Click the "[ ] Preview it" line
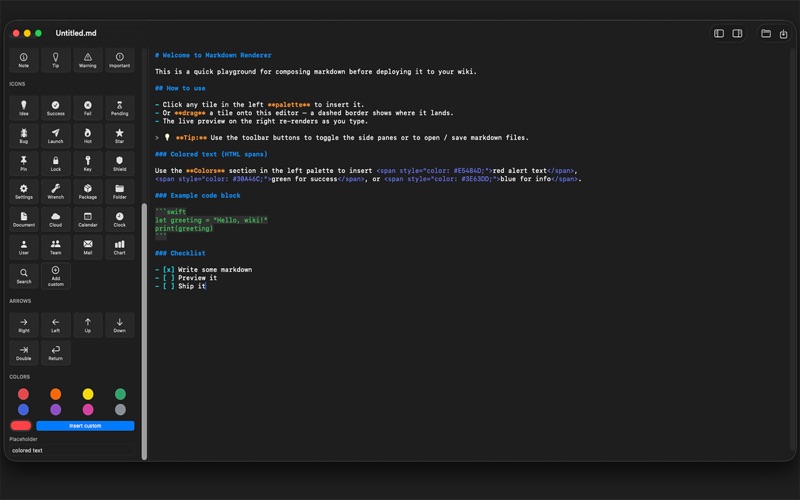The height and width of the screenshot is (500, 800). [x=186, y=278]
